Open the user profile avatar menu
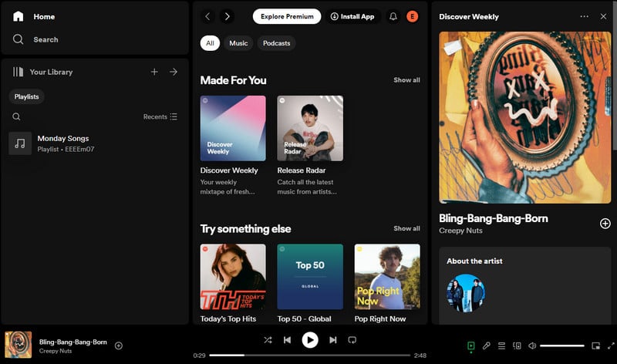This screenshot has height=364, width=617. click(x=412, y=16)
